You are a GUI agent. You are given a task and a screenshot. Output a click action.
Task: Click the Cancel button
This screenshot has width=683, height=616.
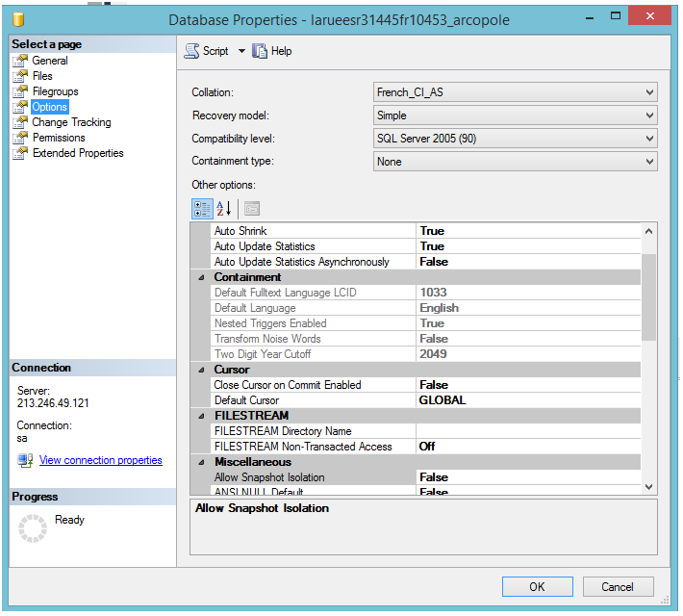coord(619,587)
